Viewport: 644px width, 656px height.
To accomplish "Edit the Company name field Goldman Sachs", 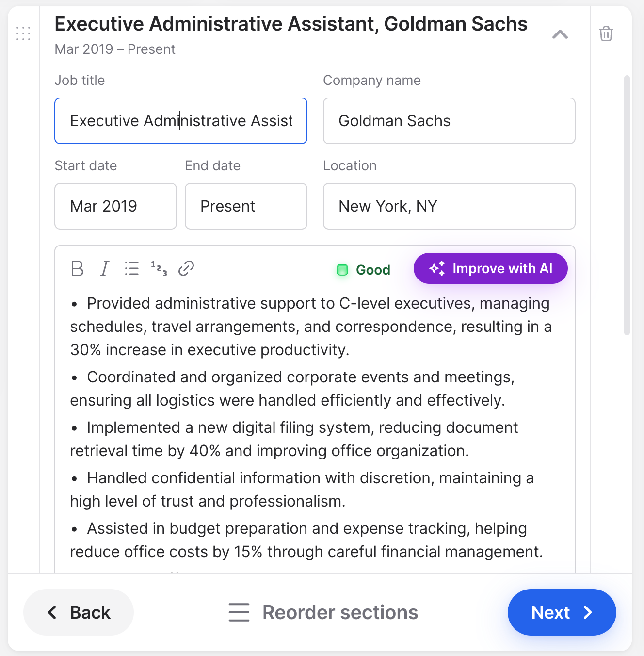I will (449, 121).
